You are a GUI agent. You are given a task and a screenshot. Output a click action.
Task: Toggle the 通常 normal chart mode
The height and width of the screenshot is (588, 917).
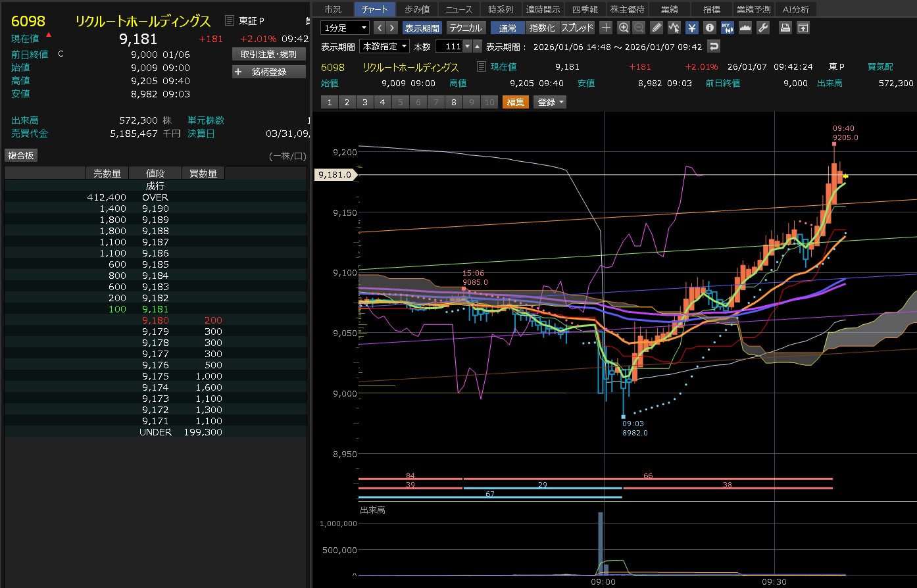(507, 28)
